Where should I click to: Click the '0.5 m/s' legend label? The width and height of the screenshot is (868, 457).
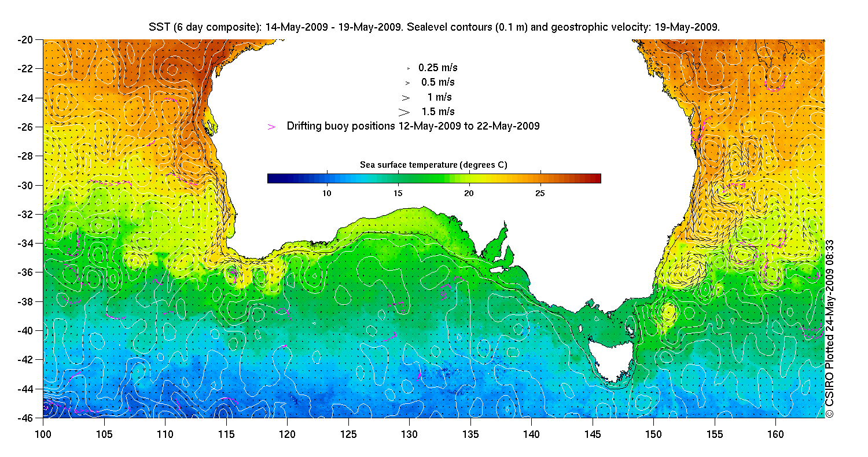coord(438,82)
